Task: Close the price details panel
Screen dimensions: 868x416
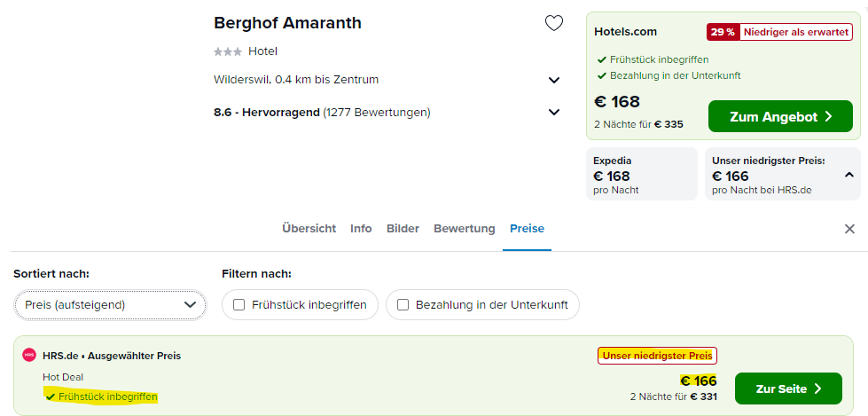Action: (x=849, y=229)
